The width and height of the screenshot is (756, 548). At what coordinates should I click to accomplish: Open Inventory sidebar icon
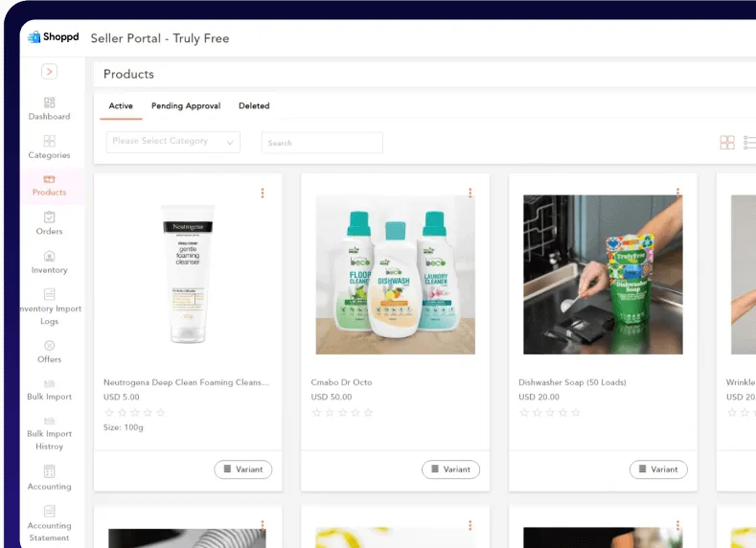pos(49,256)
